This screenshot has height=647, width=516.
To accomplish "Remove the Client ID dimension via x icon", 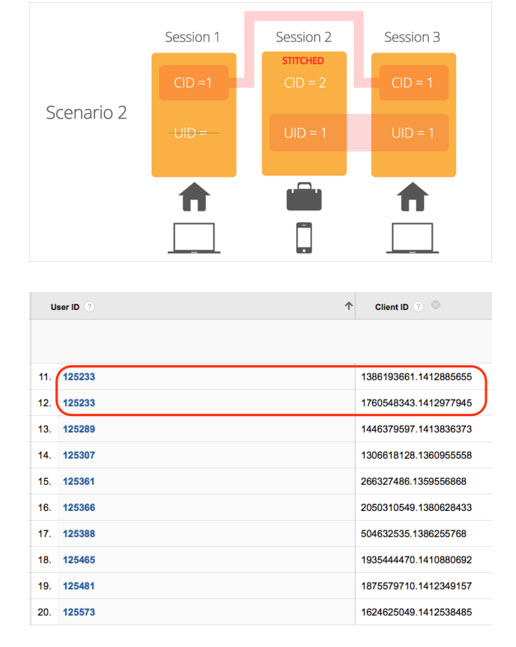I will [436, 305].
